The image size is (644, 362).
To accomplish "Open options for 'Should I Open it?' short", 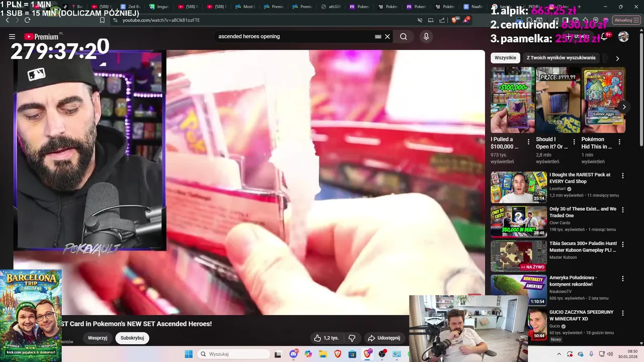I will click(574, 142).
